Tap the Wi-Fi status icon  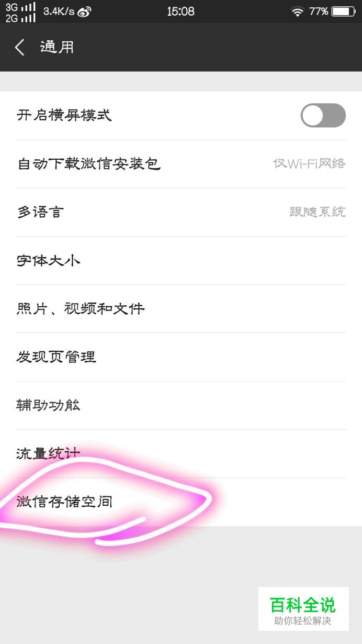point(298,12)
